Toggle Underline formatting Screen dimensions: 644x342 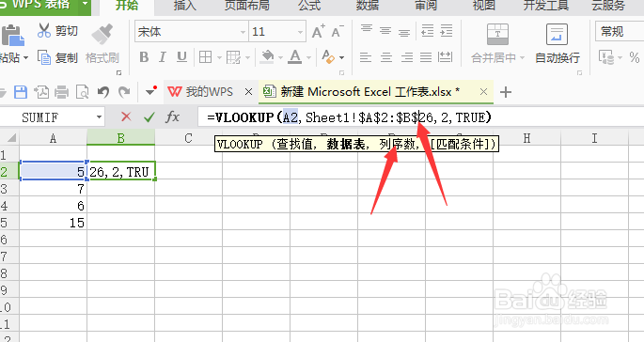[181, 57]
